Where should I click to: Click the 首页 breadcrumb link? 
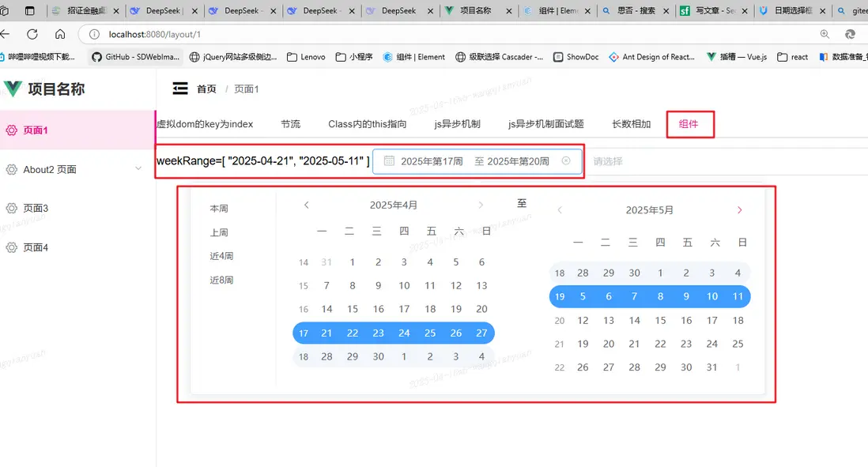pos(206,89)
